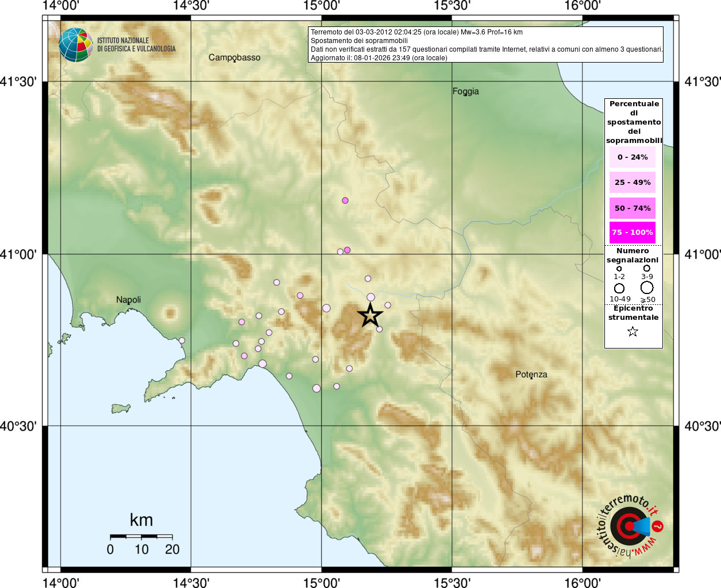Viewport: 721px width, 588px height.
Task: Click the large data circle west of epicenter star
Action: [x=326, y=308]
